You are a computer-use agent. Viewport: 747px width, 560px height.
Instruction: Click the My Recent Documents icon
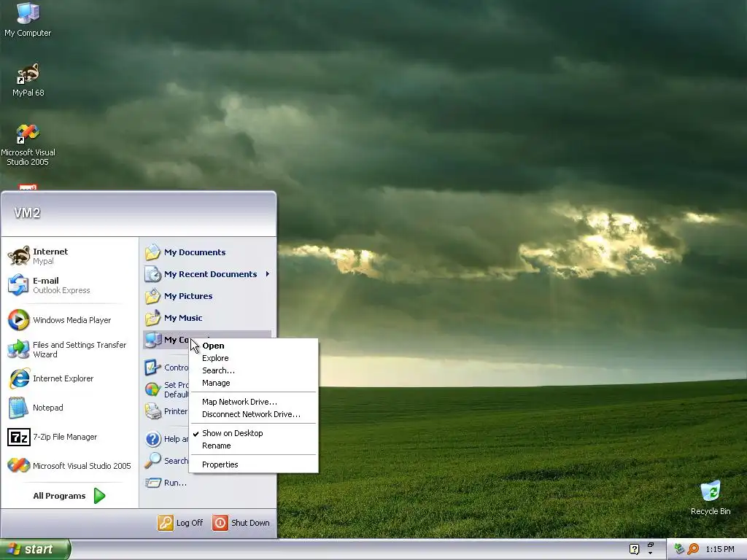pos(152,274)
